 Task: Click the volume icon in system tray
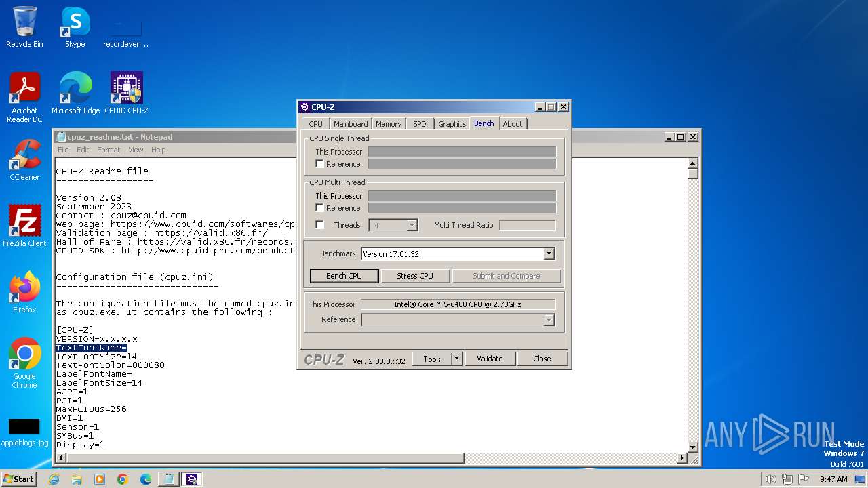(x=770, y=479)
